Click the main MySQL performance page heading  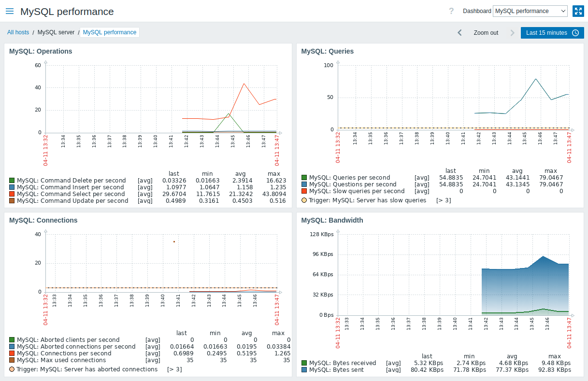coord(67,12)
